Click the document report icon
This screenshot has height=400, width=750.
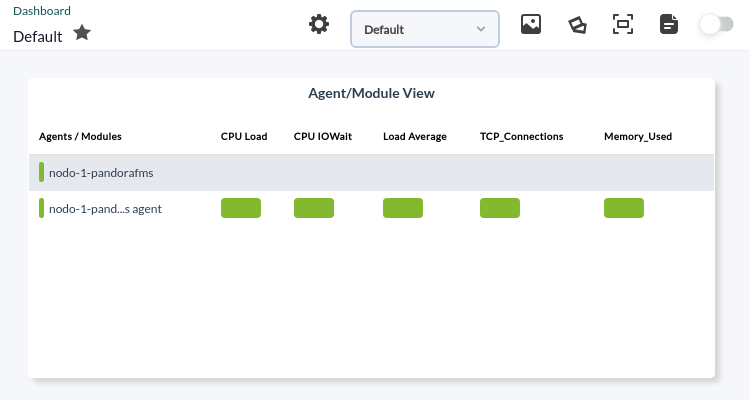pyautogui.click(x=669, y=24)
